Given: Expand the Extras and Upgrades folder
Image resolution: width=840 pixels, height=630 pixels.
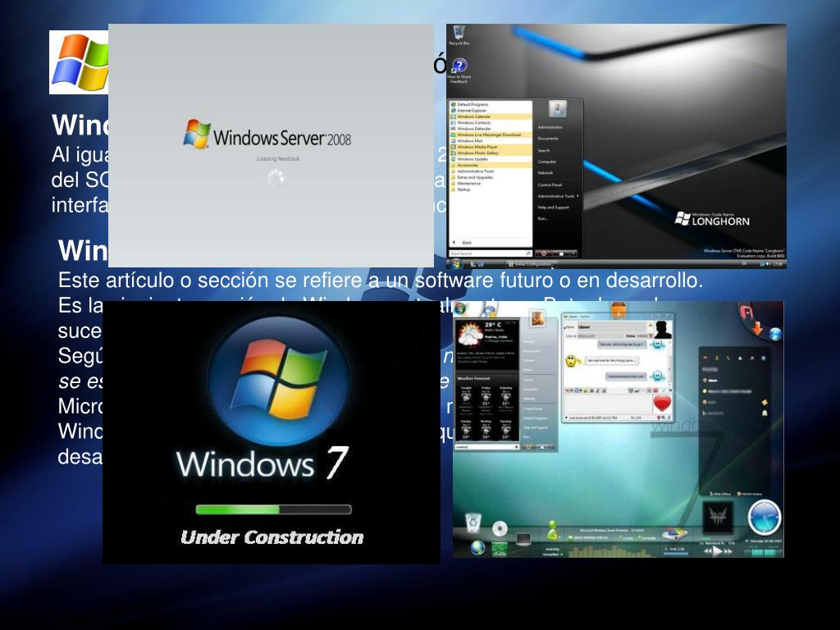Looking at the screenshot, I should [x=491, y=177].
